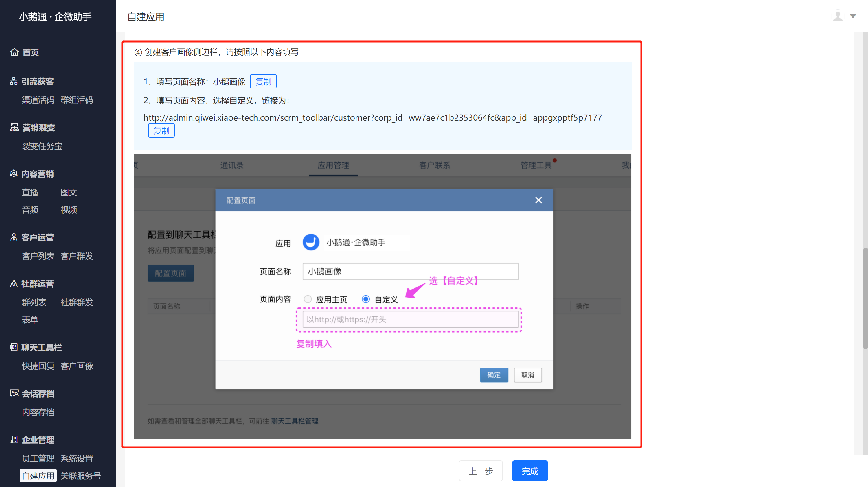The width and height of the screenshot is (868, 487).
Task: Click the 小鹅通 · 企微助手 title in sidebar
Action: click(55, 17)
